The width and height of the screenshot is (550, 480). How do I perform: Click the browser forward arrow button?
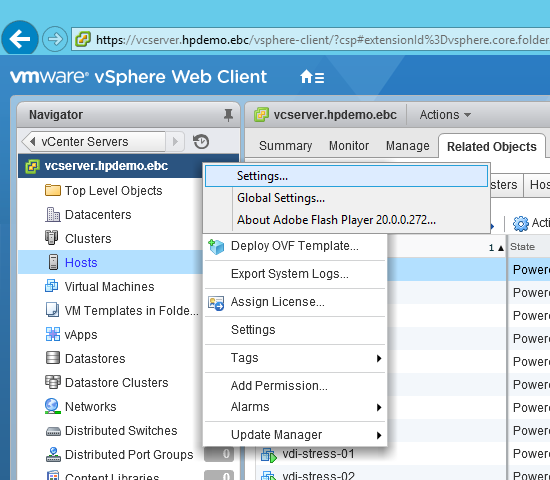tap(55, 39)
